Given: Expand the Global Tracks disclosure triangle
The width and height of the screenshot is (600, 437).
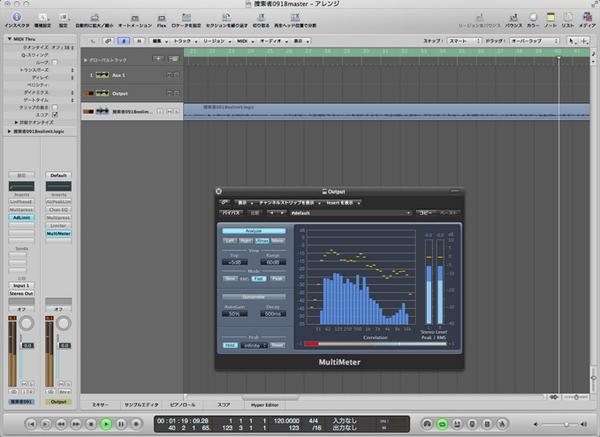Looking at the screenshot, I should (85, 60).
